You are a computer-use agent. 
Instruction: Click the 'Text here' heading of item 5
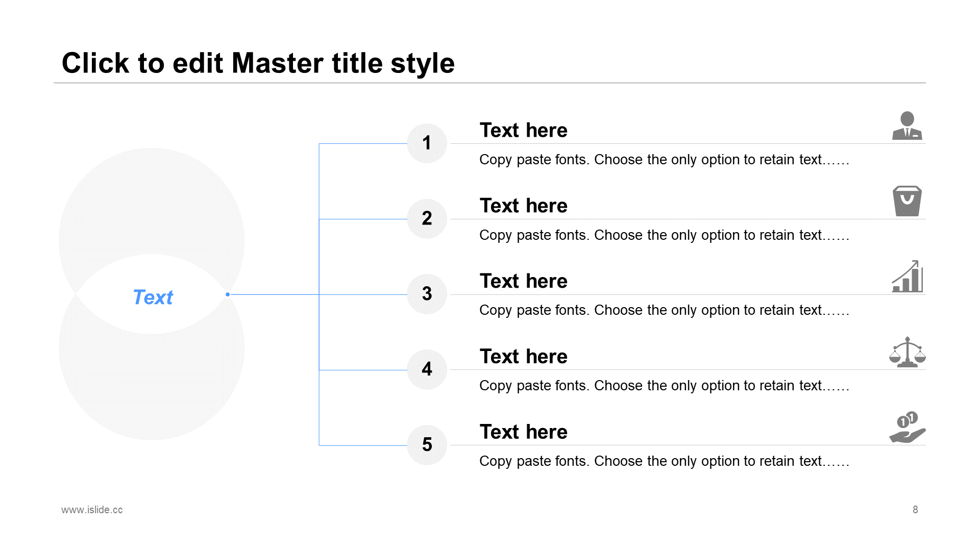click(523, 432)
